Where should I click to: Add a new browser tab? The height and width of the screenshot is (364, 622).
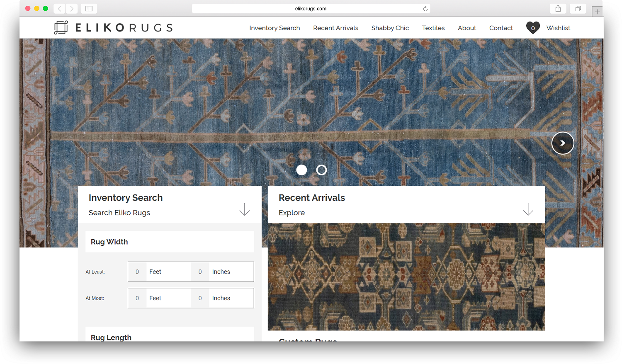[x=597, y=12]
